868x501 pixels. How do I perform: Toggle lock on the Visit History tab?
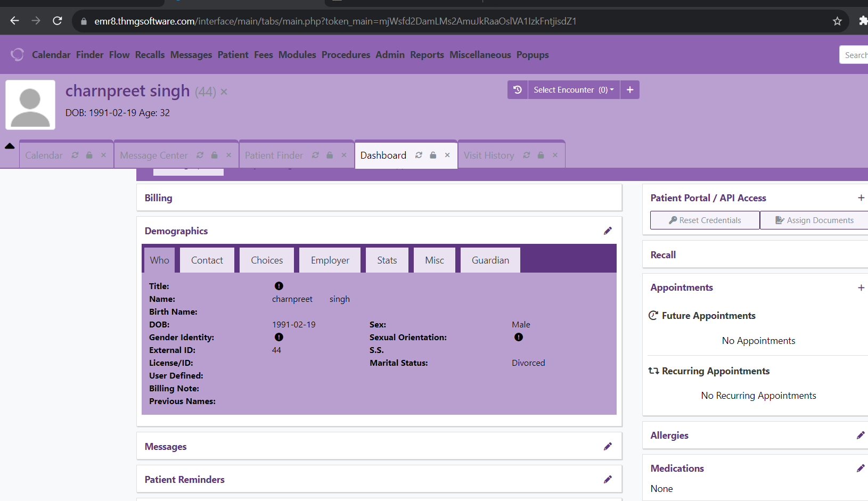click(541, 155)
